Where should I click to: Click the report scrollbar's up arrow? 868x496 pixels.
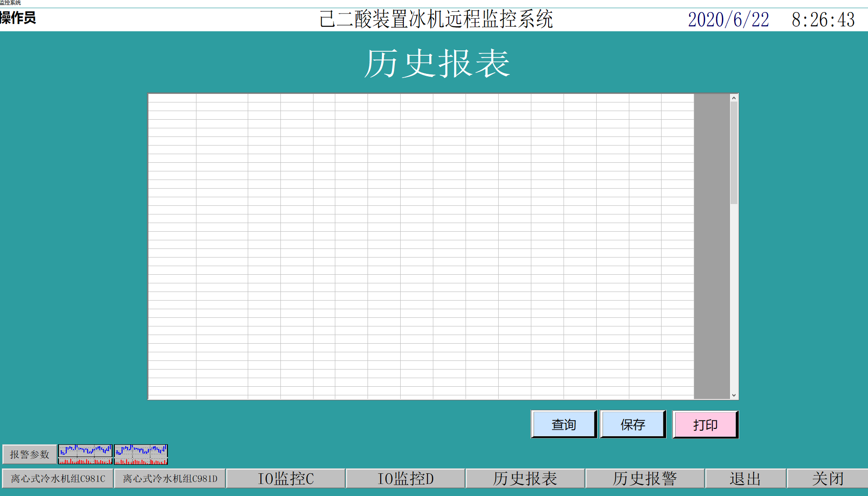(734, 98)
